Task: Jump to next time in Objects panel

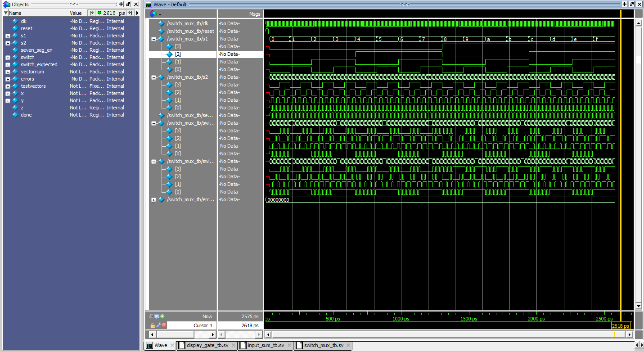Action: [131, 13]
